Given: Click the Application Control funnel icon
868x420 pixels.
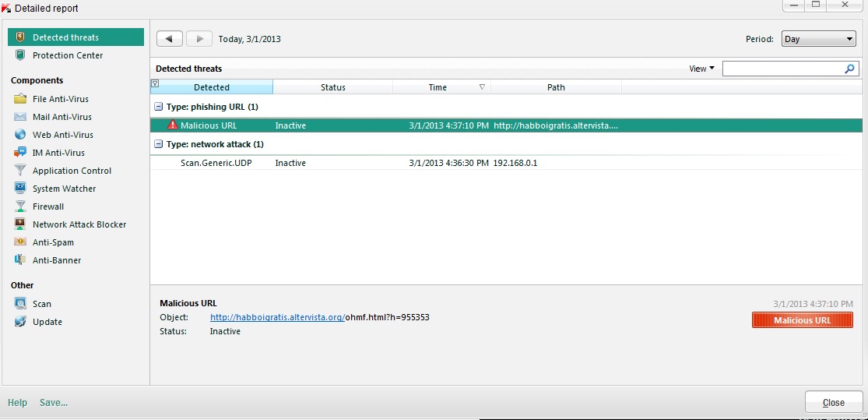Looking at the screenshot, I should [x=20, y=170].
